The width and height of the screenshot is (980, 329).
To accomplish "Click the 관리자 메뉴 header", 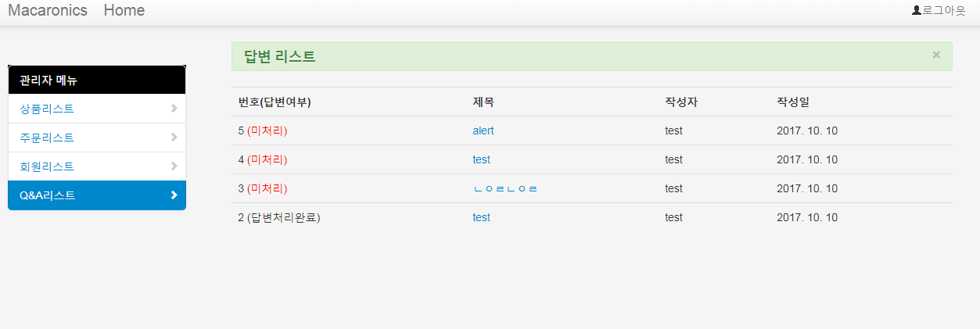I will point(97,80).
